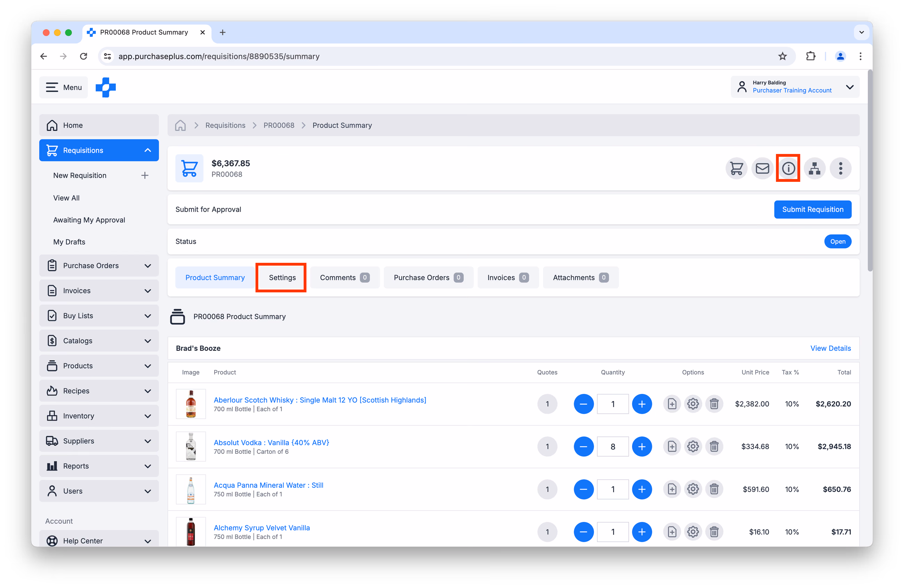Expand the Inventory sidebar section

148,416
